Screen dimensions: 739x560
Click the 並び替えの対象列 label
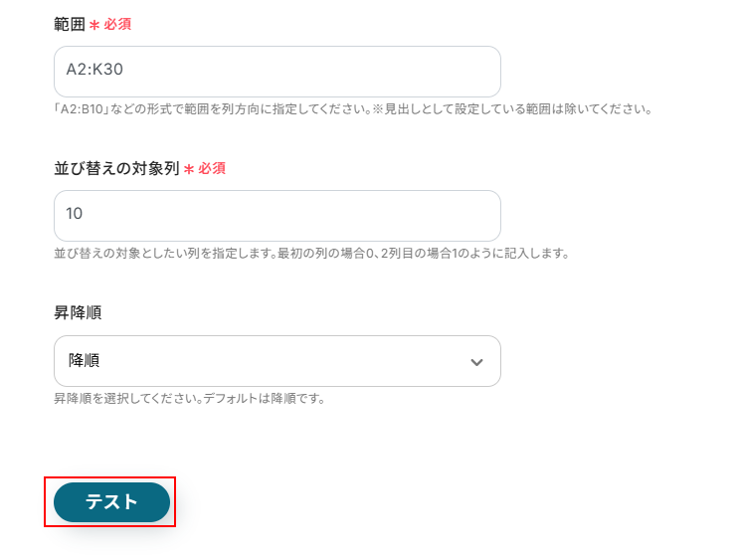[x=115, y=169]
